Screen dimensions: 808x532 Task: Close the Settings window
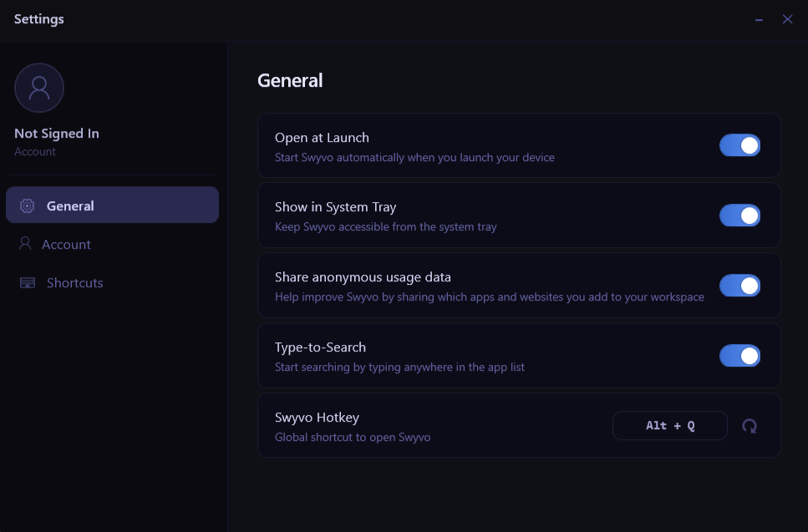[787, 19]
